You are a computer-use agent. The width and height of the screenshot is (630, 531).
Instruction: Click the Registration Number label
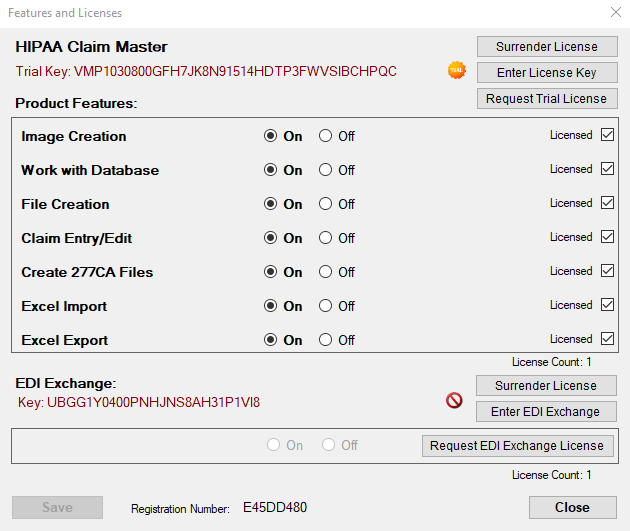tap(180, 509)
